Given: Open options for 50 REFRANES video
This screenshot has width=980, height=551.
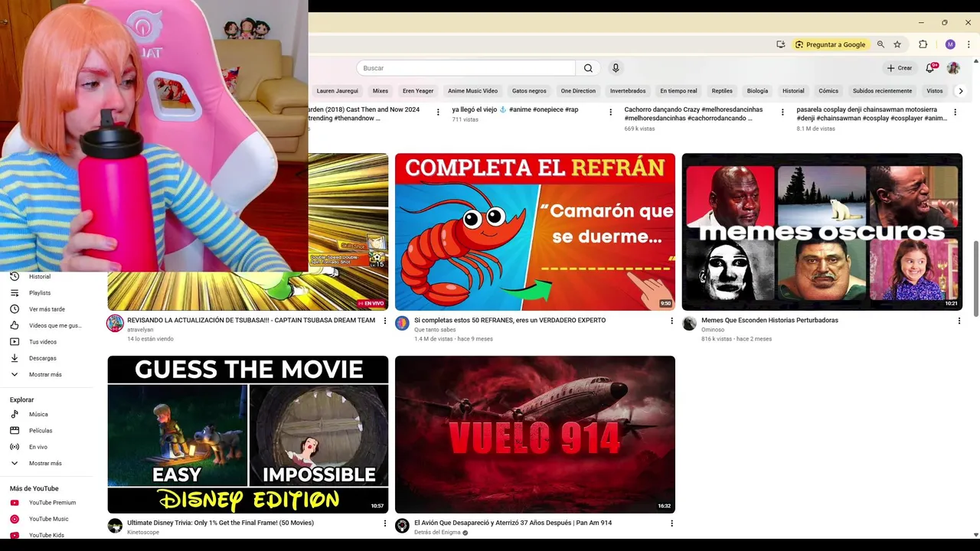Looking at the screenshot, I should pyautogui.click(x=671, y=321).
